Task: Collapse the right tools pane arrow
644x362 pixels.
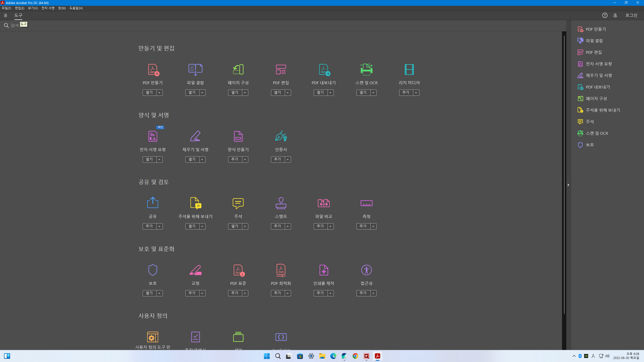Action: (568, 185)
